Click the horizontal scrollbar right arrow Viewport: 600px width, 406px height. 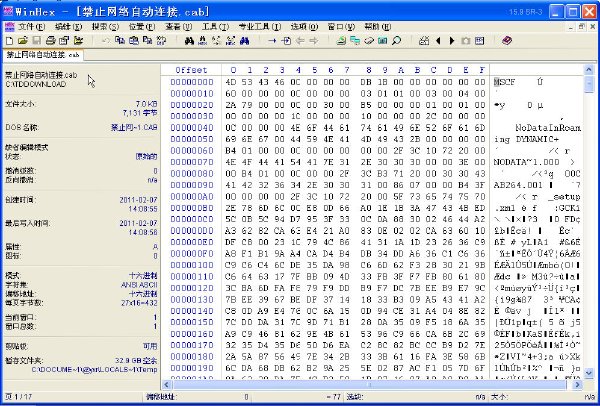click(577, 385)
